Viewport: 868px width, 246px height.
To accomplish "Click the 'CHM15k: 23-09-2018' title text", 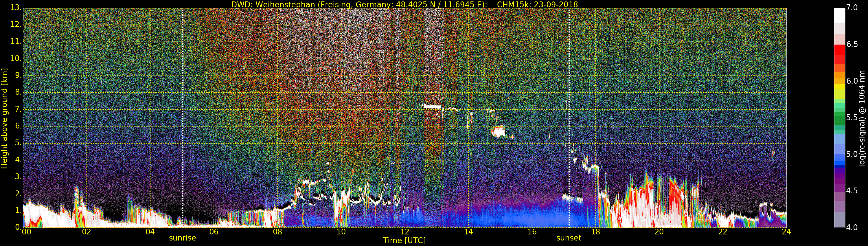I will point(538,4).
